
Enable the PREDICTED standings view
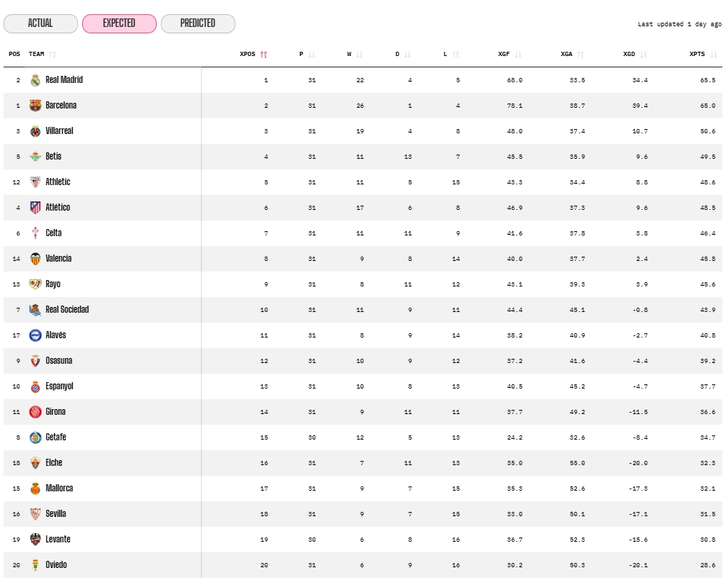198,23
